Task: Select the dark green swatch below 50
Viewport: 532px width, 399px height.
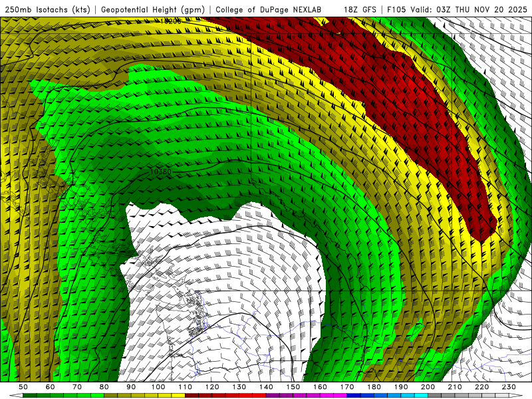Action: [30, 396]
